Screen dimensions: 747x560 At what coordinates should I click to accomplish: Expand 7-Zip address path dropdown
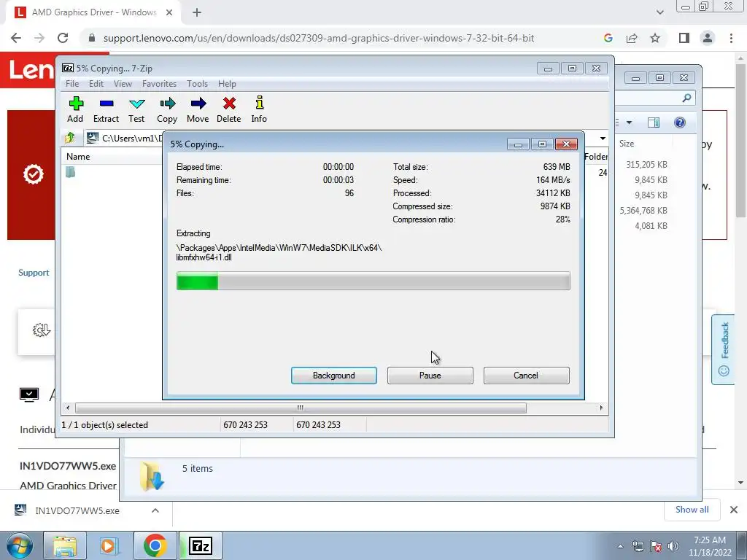coord(603,138)
